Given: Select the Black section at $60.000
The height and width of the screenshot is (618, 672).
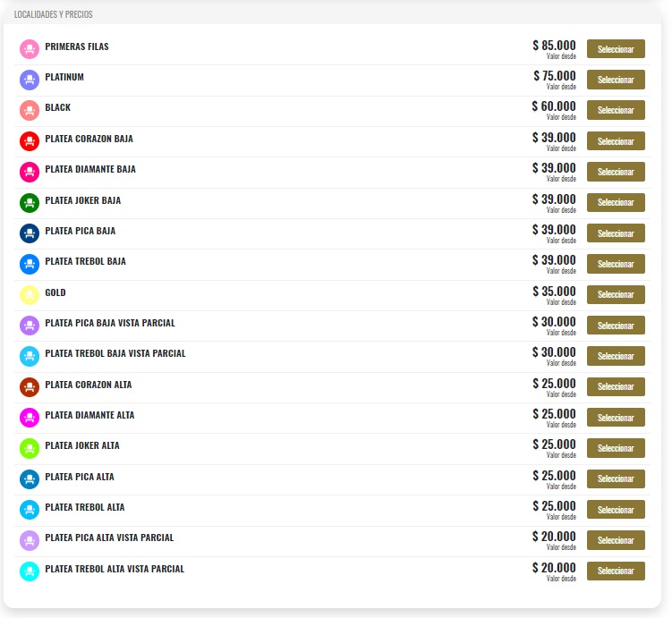Looking at the screenshot, I should (616, 110).
